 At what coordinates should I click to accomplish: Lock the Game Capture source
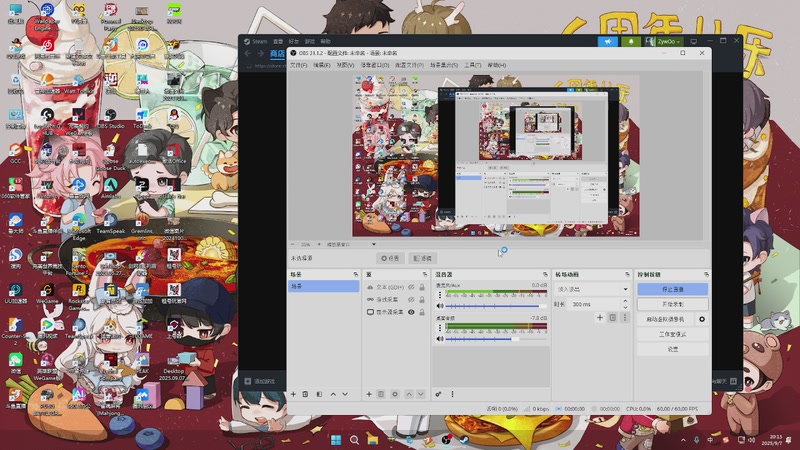(x=422, y=299)
